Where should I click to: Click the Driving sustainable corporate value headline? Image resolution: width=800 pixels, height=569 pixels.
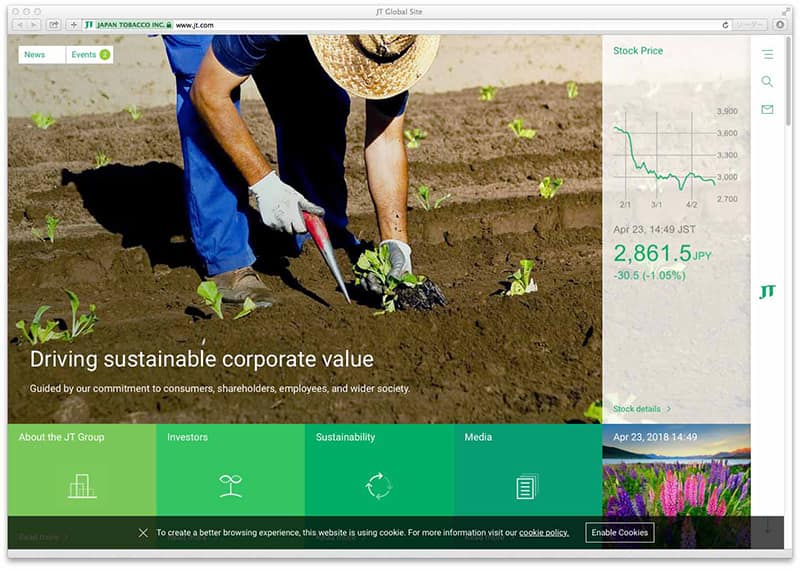pyautogui.click(x=202, y=359)
